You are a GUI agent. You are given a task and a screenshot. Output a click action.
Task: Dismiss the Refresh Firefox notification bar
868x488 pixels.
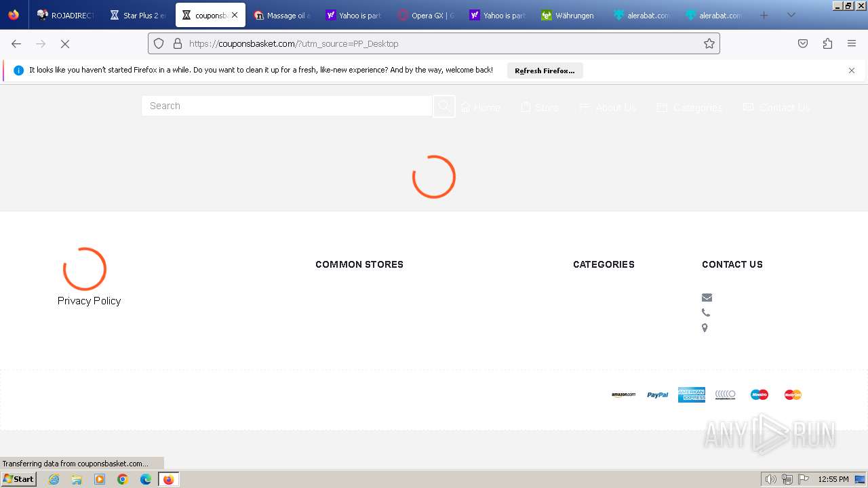[x=852, y=70]
